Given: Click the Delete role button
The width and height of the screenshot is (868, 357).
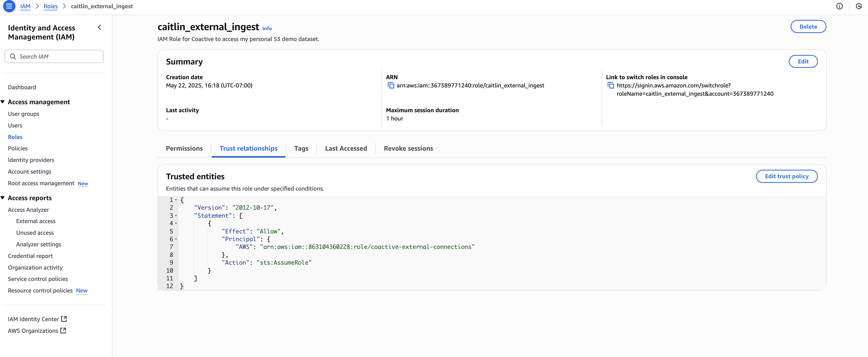Looking at the screenshot, I should point(808,27).
